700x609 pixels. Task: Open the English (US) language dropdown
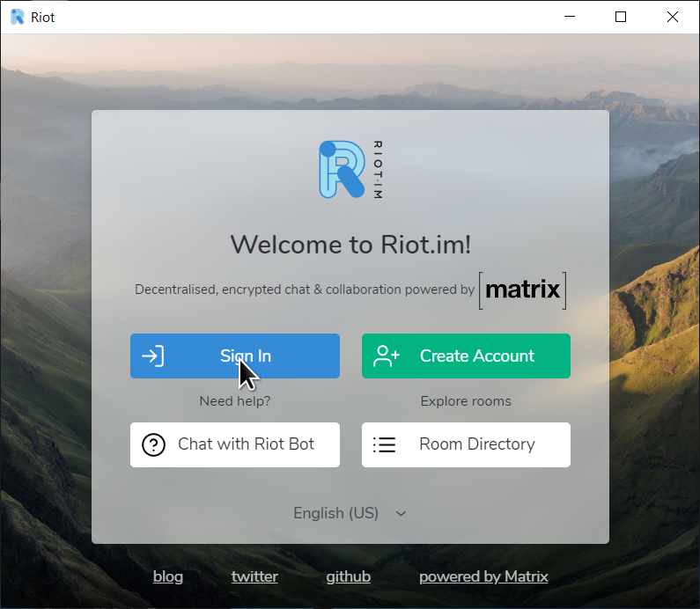tap(336, 513)
